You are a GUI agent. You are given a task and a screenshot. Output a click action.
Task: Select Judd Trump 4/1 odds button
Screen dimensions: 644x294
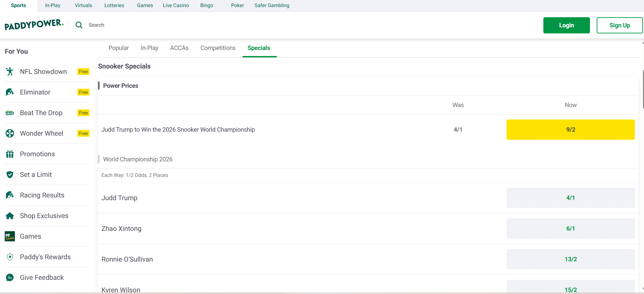571,198
